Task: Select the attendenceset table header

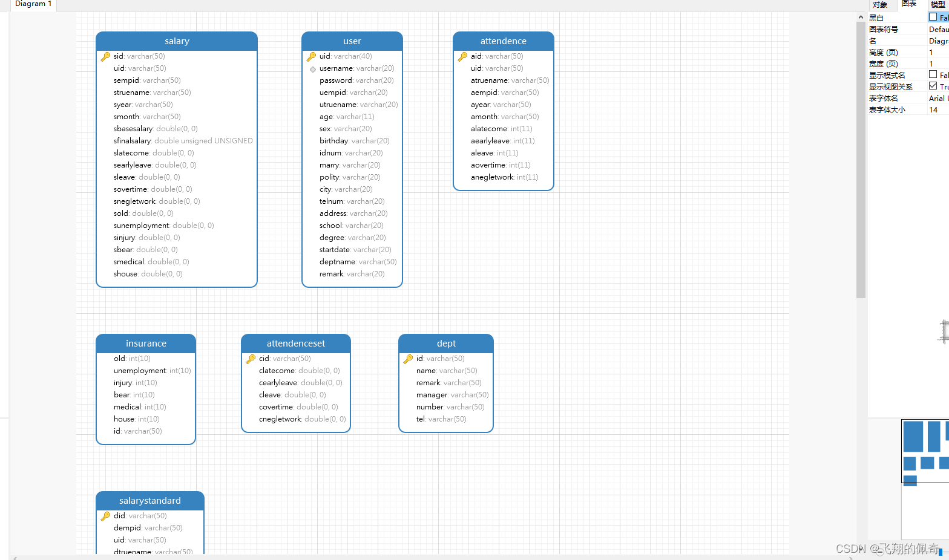Action: pyautogui.click(x=296, y=343)
